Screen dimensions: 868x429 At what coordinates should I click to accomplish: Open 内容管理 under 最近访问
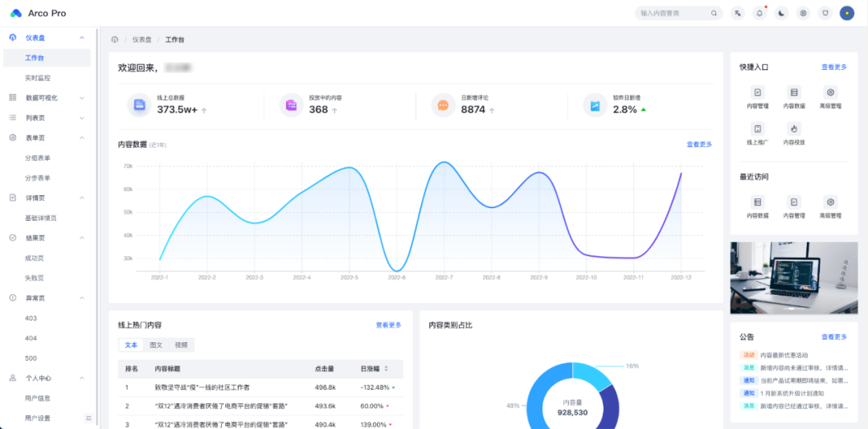click(794, 207)
